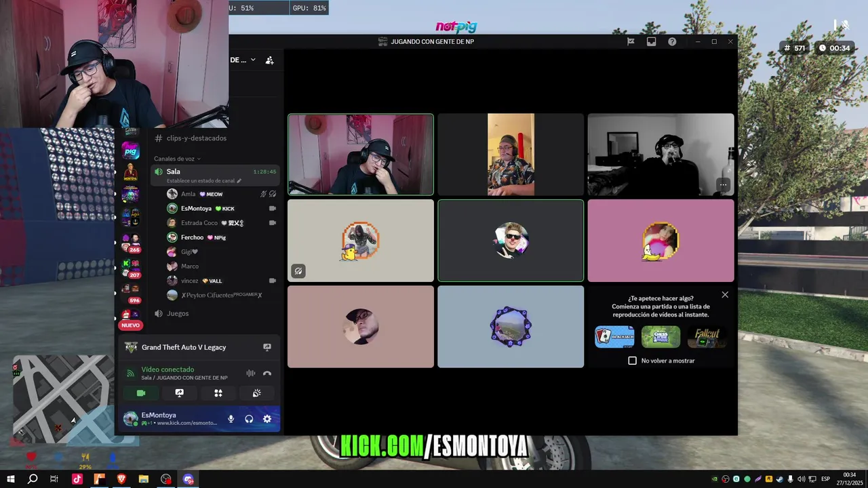The image size is (868, 488).
Task: Click the share screen button in voice panel
Action: pos(180,393)
